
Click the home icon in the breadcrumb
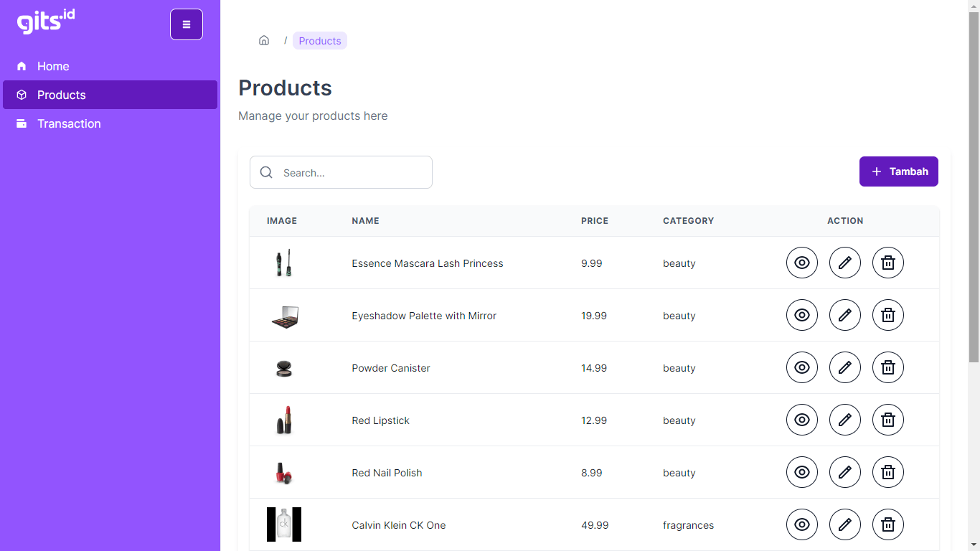tap(264, 41)
